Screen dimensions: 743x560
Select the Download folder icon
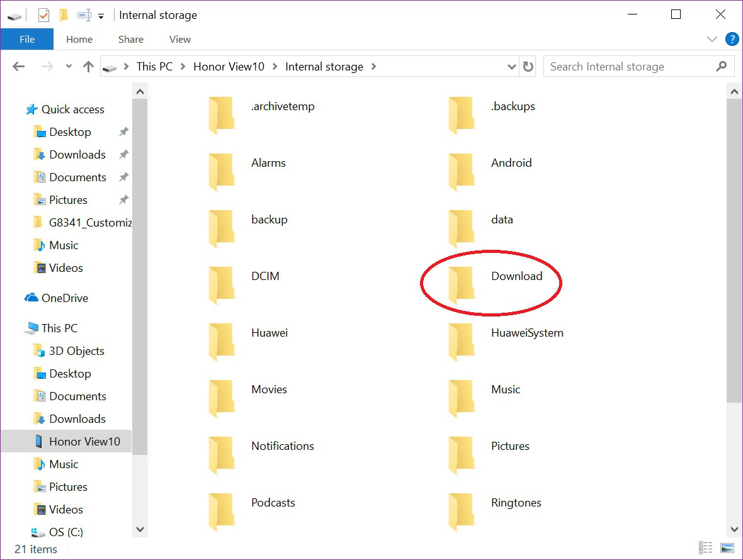[462, 285]
